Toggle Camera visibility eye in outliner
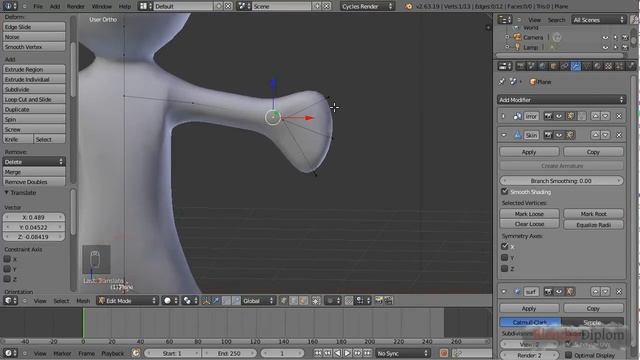The image size is (640, 360). point(605,38)
